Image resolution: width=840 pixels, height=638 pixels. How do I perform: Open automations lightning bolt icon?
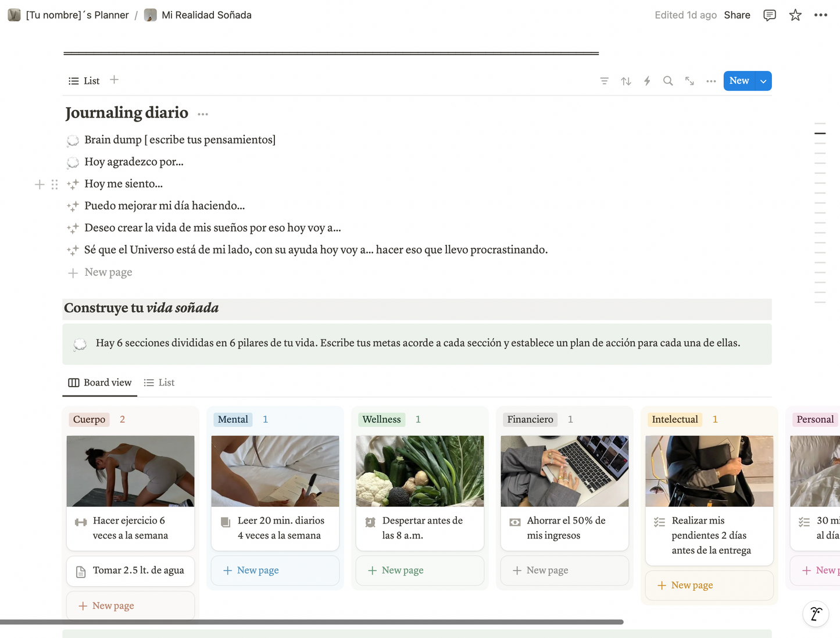coord(647,81)
